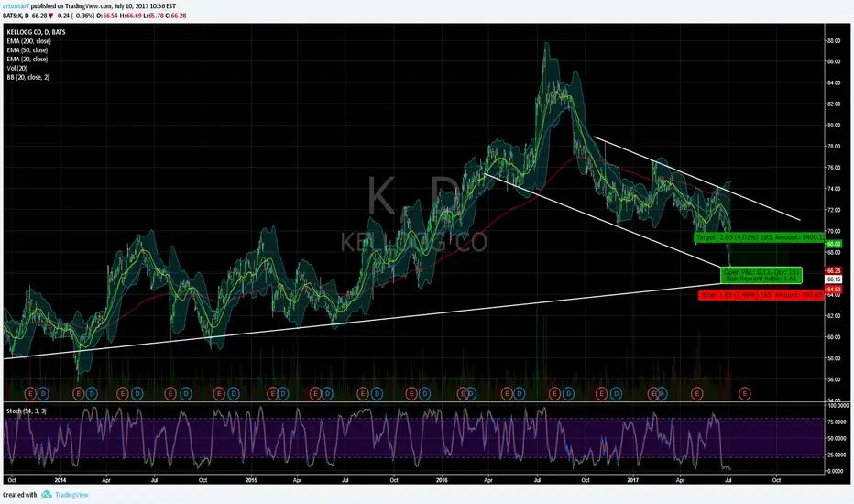Click the 25.0000 stochastic axis value
854x504 pixels.
coord(838,455)
